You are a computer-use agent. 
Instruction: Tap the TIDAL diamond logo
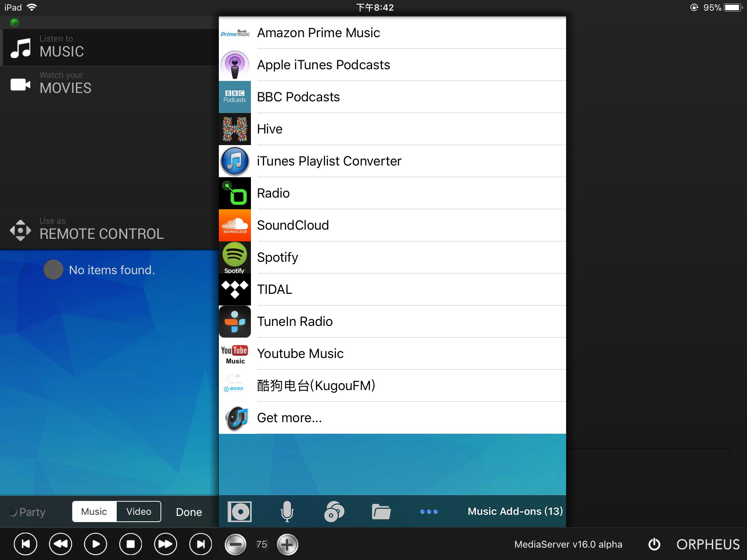(x=235, y=289)
